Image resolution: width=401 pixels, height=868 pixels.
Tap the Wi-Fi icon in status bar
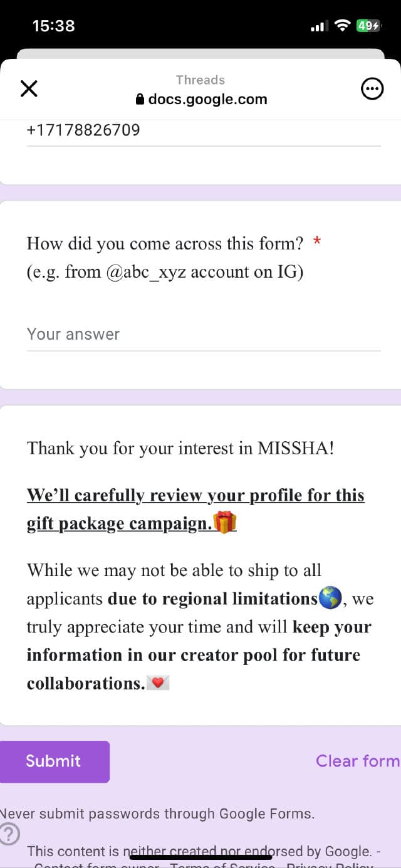[x=341, y=26]
